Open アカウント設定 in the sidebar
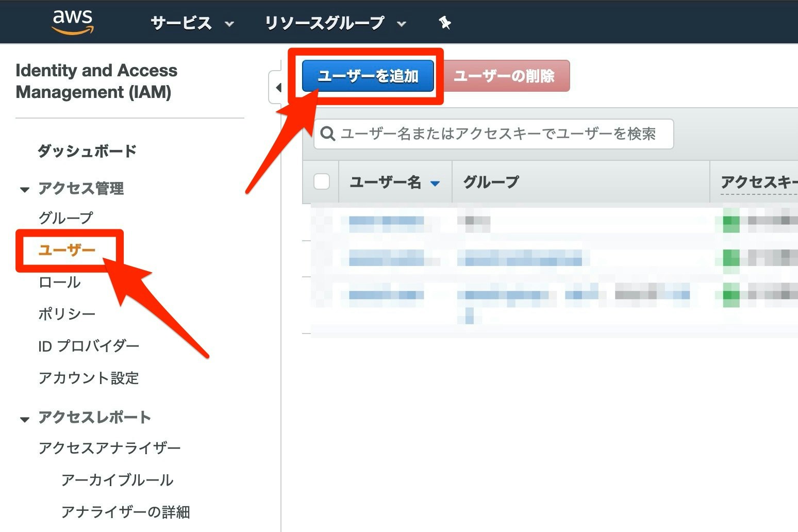The image size is (798, 532). (89, 378)
